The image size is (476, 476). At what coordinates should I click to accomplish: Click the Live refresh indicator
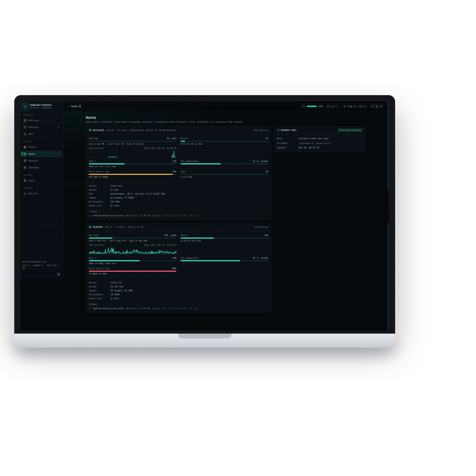tap(333, 106)
